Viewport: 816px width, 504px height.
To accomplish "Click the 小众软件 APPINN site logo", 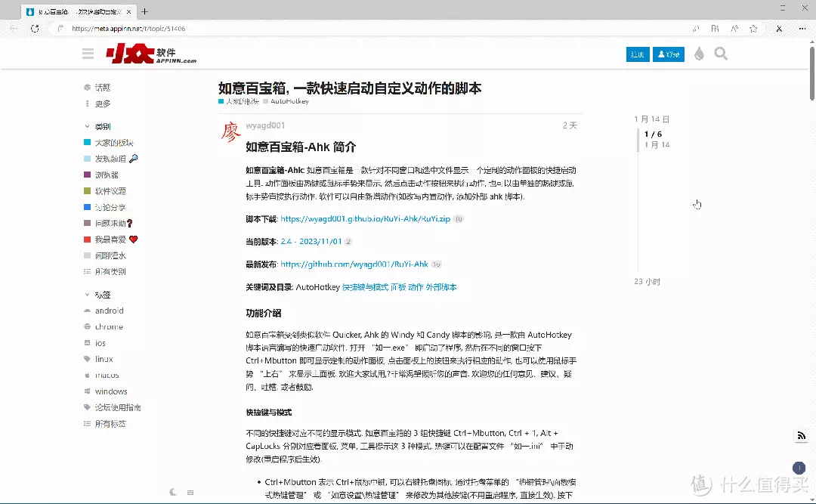I will (x=151, y=54).
